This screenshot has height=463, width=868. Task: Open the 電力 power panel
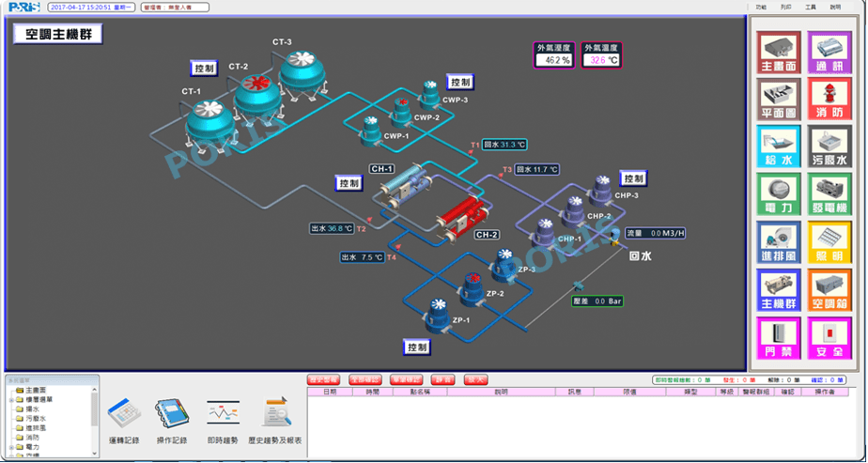[780, 194]
